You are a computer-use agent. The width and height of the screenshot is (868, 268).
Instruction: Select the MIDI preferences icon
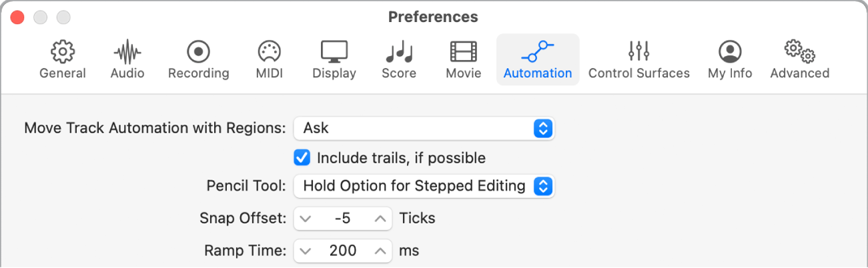[x=269, y=51]
